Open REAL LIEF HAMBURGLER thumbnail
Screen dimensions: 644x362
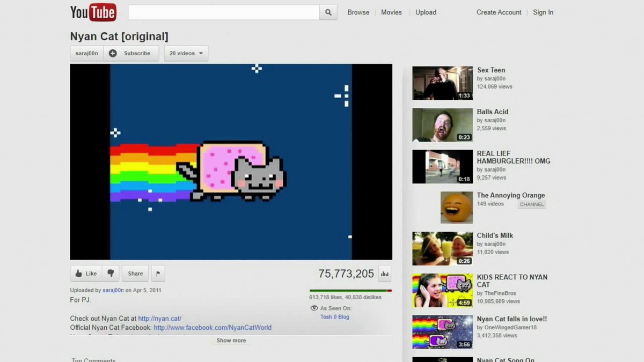pos(442,167)
